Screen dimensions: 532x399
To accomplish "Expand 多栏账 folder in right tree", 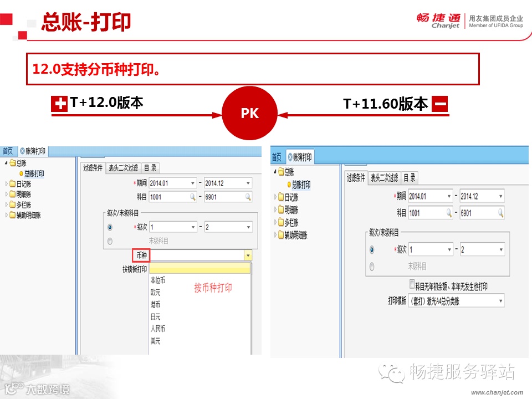I will pyautogui.click(x=275, y=222).
